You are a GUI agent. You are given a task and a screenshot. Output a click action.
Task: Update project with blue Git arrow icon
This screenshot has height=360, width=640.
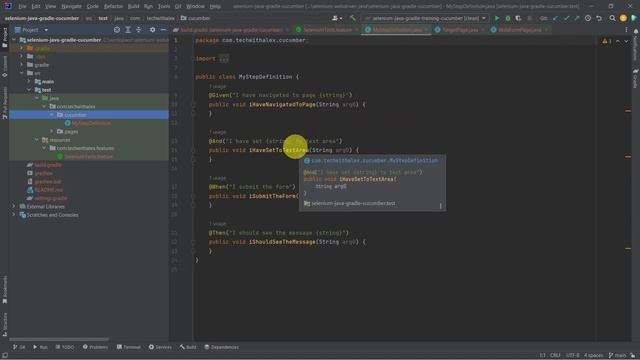tap(556, 18)
